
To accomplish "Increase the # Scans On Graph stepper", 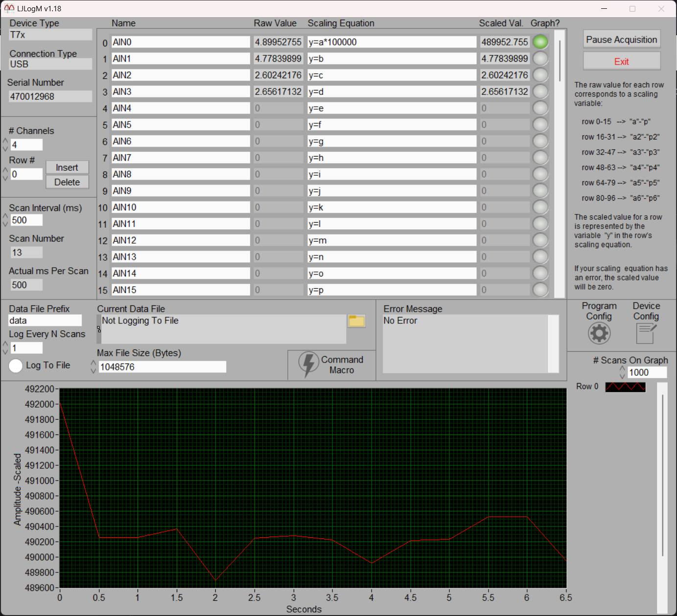I will coord(622,369).
